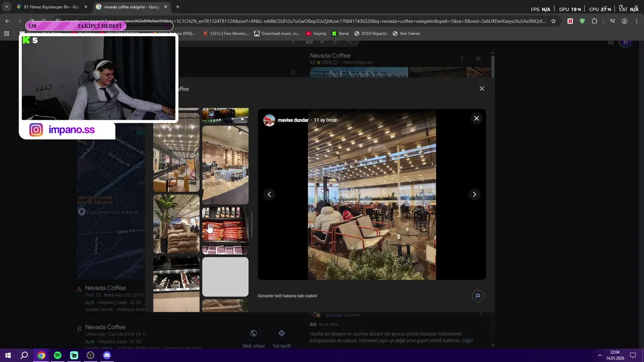Report the photo using the flag icon
This screenshot has width=644, height=362.
[478, 296]
